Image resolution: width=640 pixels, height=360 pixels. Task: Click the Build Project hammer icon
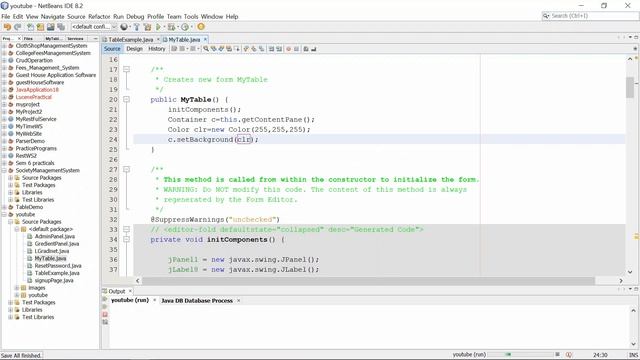pos(136,27)
